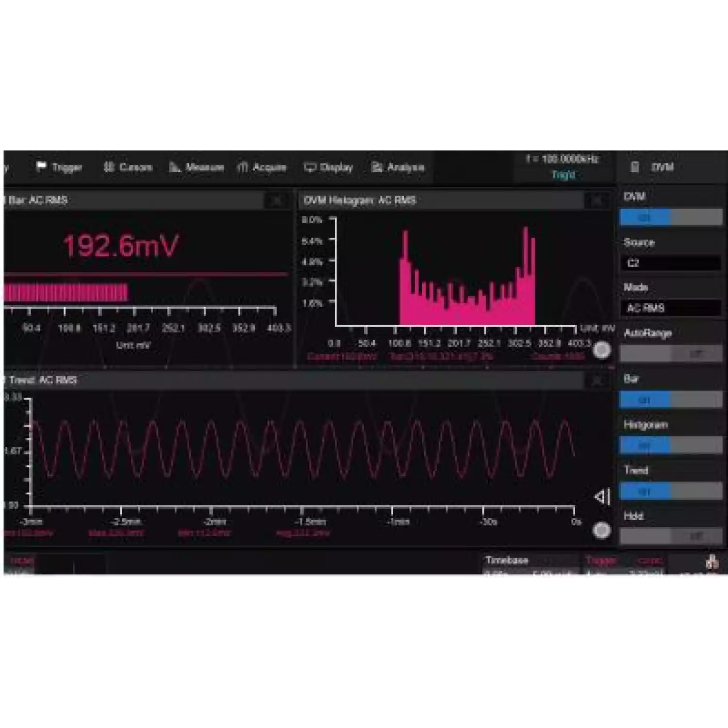Close the DVM Histogram panel
728x728 pixels.
(596, 200)
